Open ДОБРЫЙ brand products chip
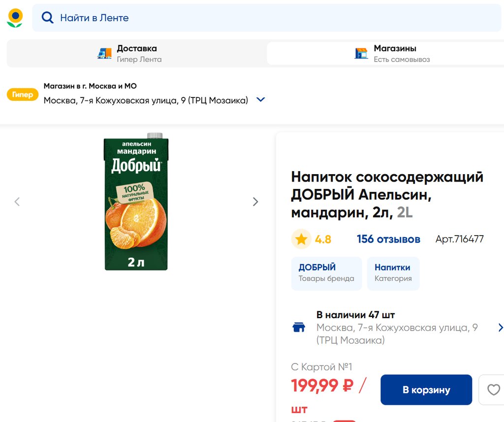 pyautogui.click(x=326, y=273)
